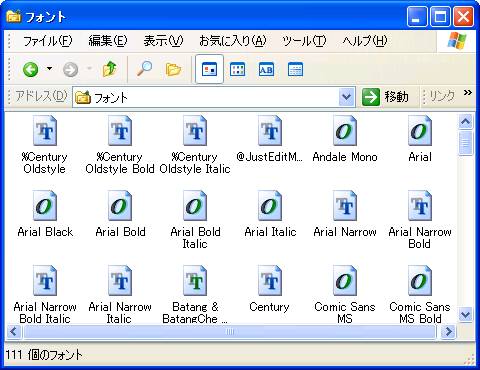
Task: Open the Search magnifier tool
Action: click(144, 69)
